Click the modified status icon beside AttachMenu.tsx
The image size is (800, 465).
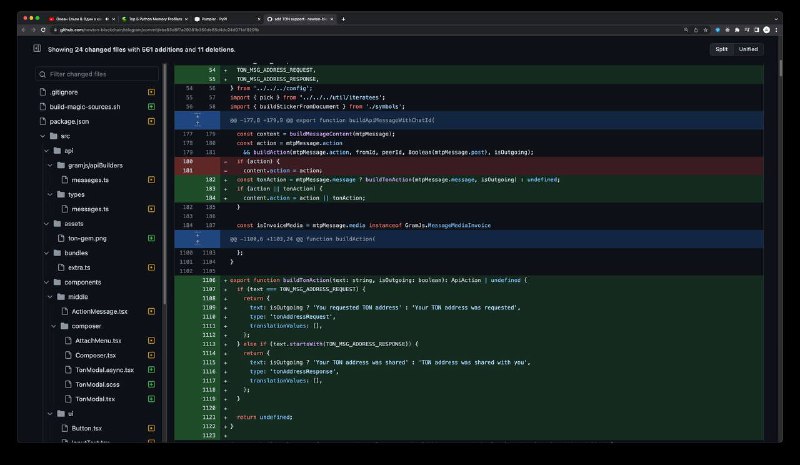pos(152,340)
